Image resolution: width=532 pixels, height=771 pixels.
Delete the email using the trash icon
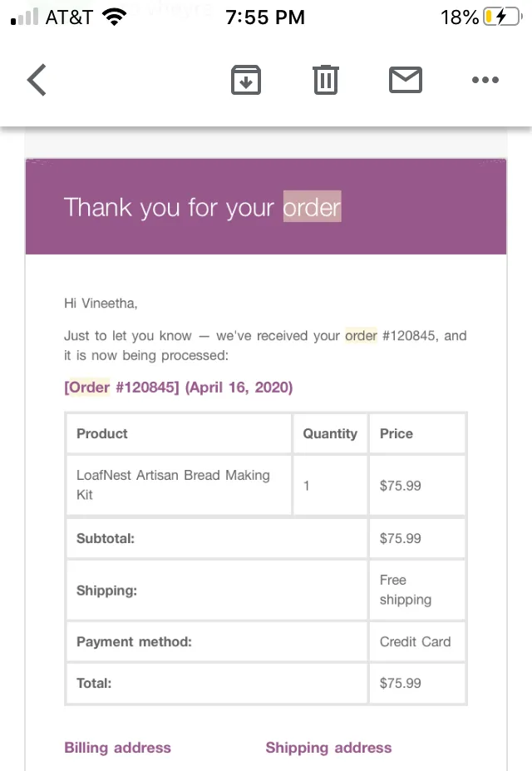click(326, 80)
